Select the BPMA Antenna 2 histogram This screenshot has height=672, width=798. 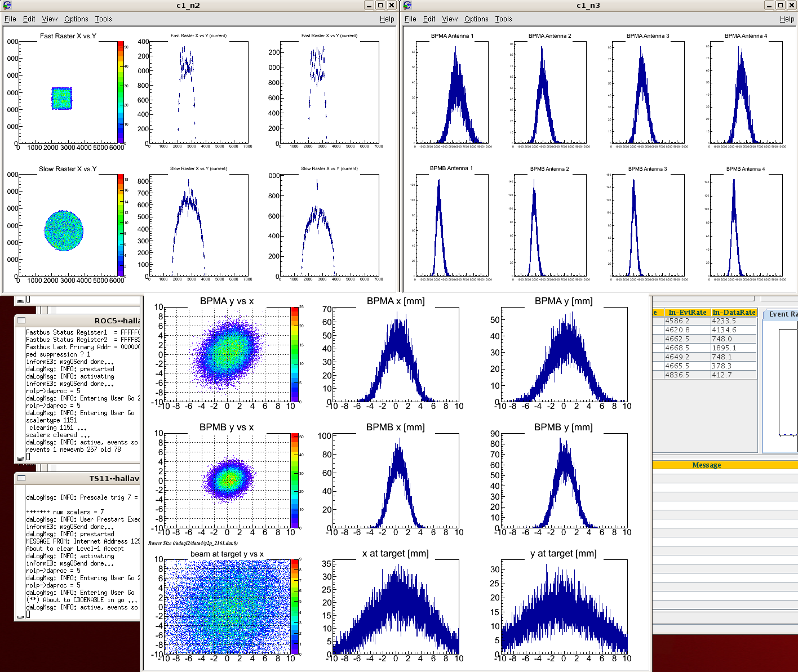tap(550, 92)
